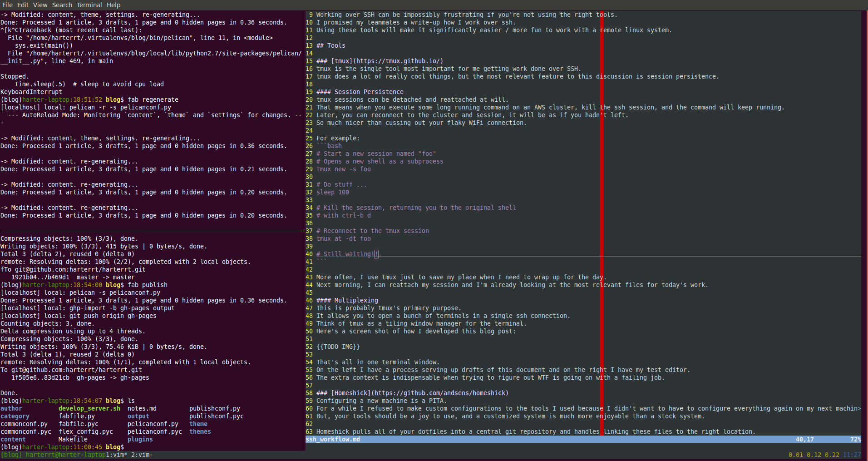Click '#### Multiplexing' heading on line 46
868x461 pixels.
[x=347, y=300]
